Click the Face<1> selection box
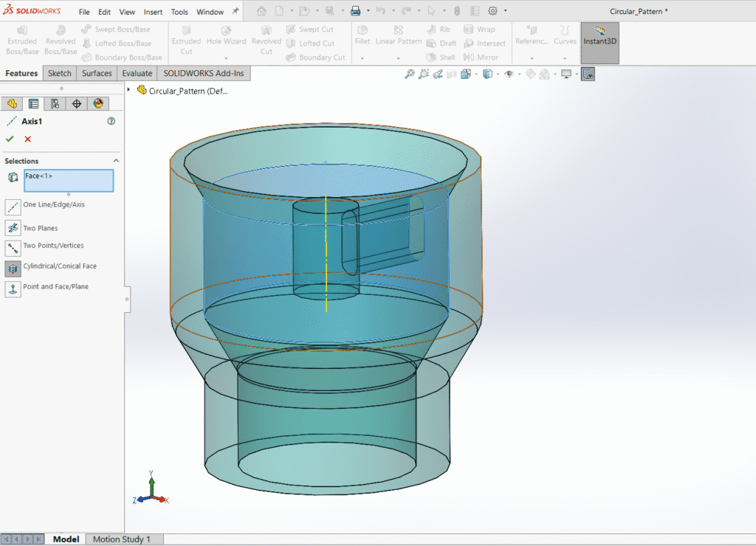Screen dimensions: 756x546 pyautogui.click(x=69, y=181)
